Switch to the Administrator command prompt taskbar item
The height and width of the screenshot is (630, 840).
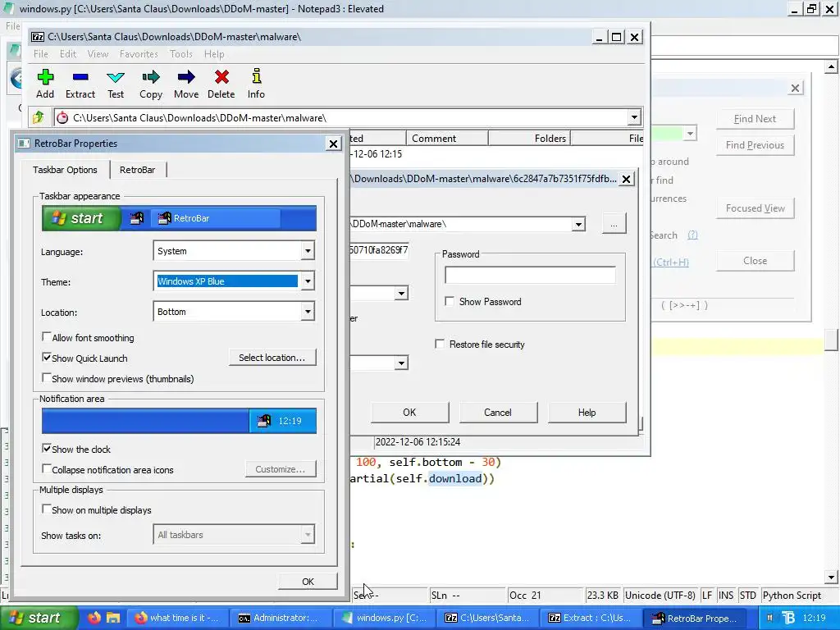[x=280, y=618]
